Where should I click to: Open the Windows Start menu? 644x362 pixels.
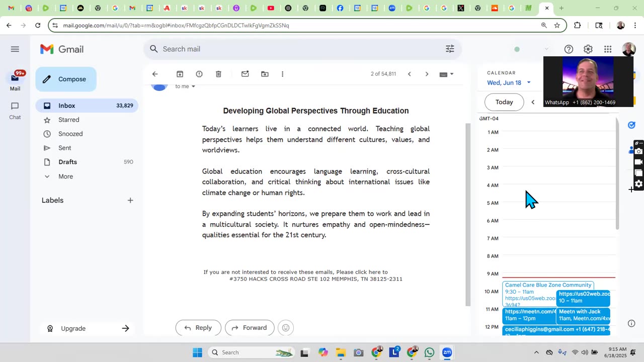(x=197, y=352)
